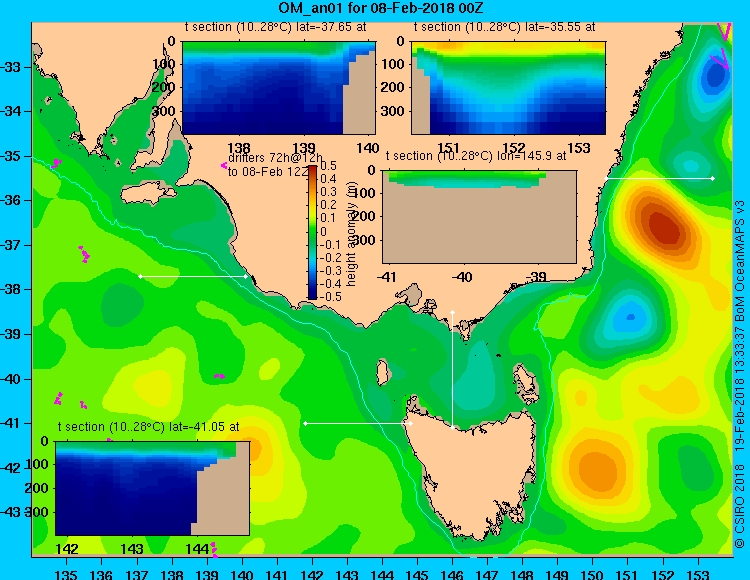The height and width of the screenshot is (580, 750).
Task: Click the 0.3 value on the colorbar
Action: [328, 192]
